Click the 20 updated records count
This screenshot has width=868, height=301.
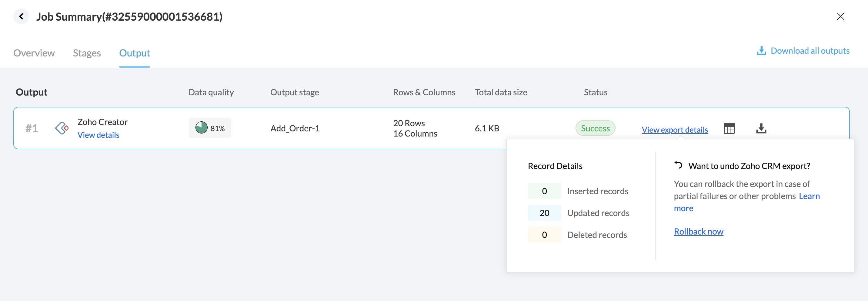544,213
